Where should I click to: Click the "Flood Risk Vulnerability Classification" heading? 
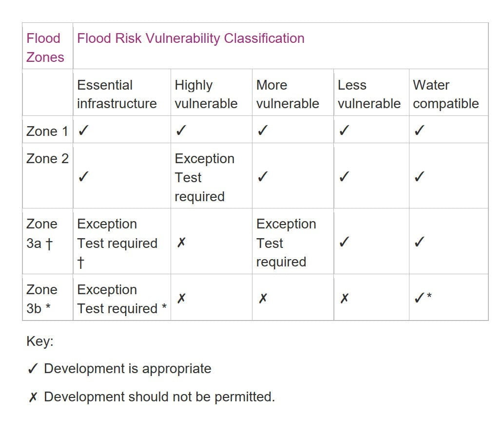click(191, 38)
